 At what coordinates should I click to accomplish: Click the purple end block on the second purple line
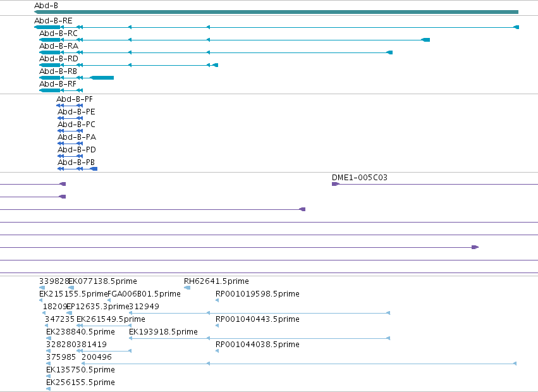63,197
